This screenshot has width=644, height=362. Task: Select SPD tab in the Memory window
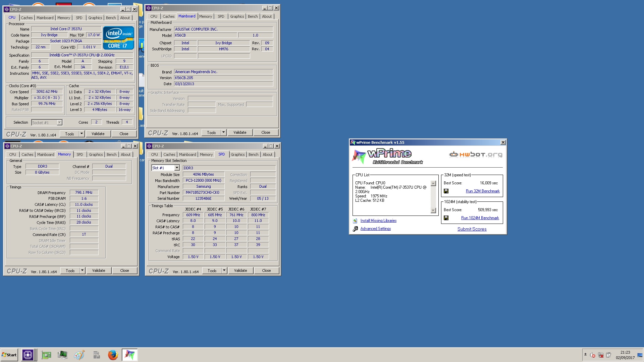[79, 155]
